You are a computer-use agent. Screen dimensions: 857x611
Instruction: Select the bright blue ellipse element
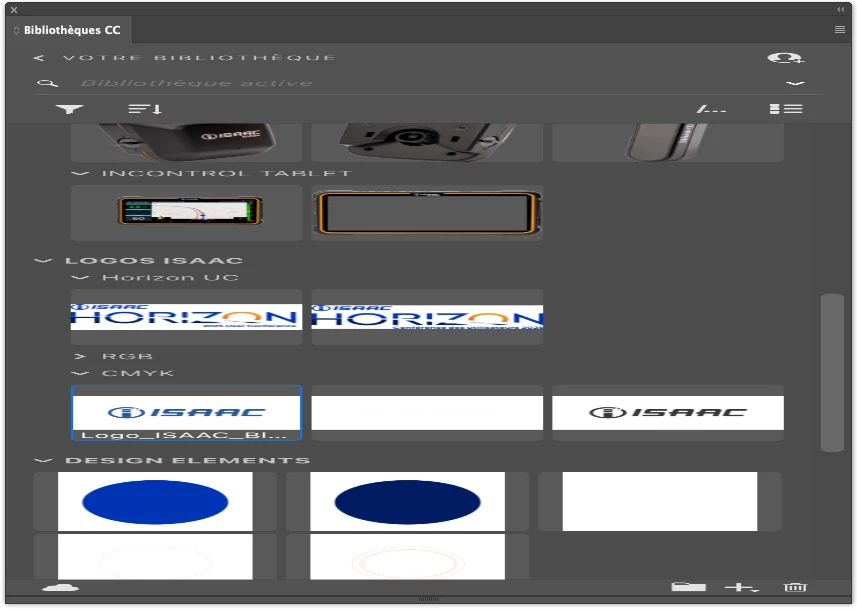click(155, 501)
